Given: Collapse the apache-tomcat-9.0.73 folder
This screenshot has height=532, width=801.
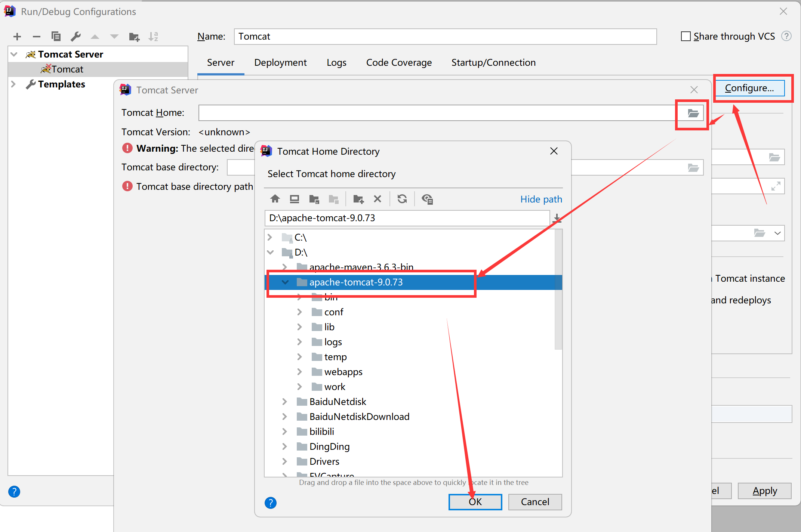Looking at the screenshot, I should pos(285,282).
